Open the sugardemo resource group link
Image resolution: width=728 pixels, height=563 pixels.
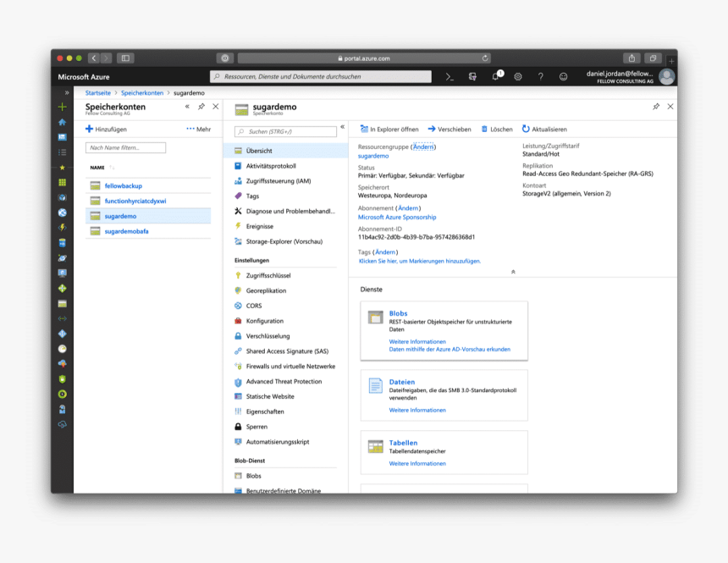[373, 156]
